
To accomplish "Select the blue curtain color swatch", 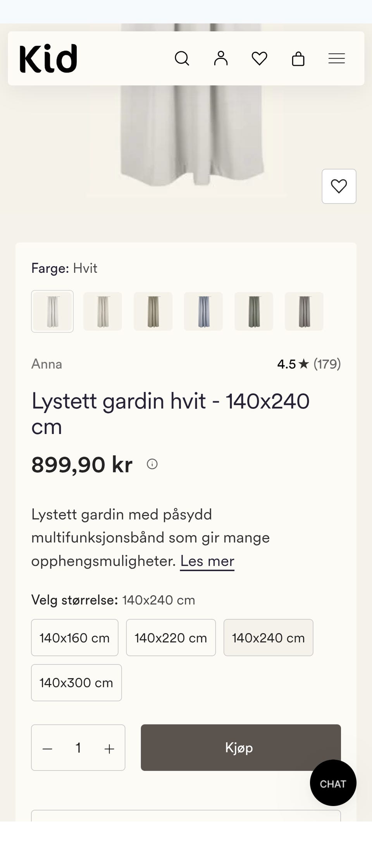I will [203, 311].
